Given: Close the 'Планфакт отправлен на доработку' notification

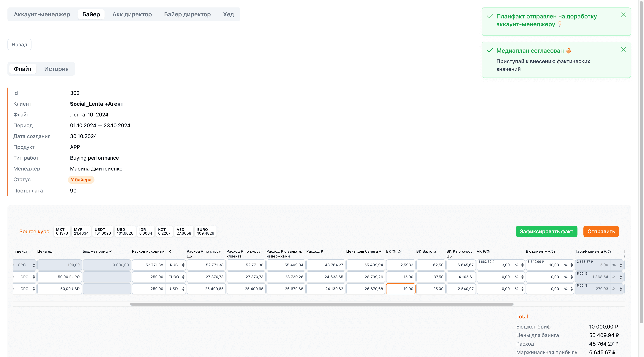Looking at the screenshot, I should [x=623, y=15].
